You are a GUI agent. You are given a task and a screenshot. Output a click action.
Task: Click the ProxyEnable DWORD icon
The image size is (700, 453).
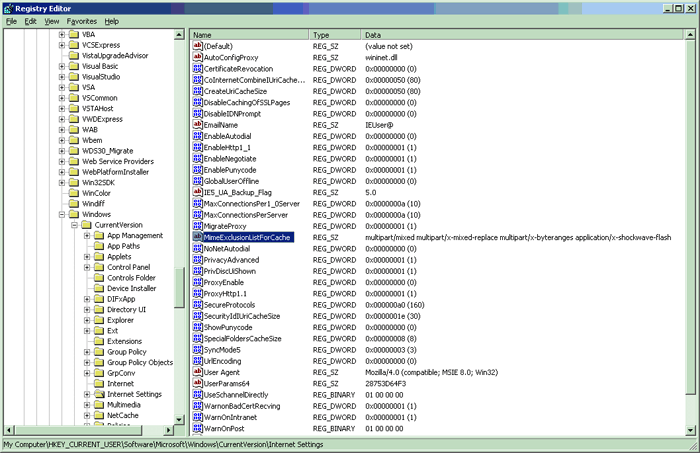coord(197,282)
